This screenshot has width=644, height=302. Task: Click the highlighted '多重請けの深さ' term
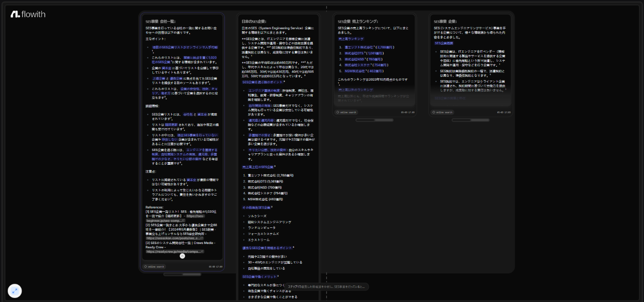pyautogui.click(x=260, y=135)
